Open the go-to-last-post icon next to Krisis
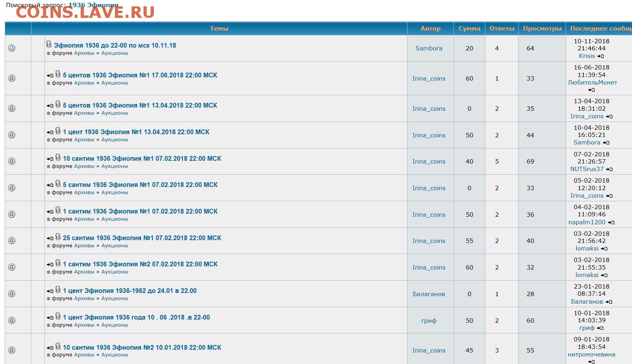The width and height of the screenshot is (632, 364). point(601,56)
